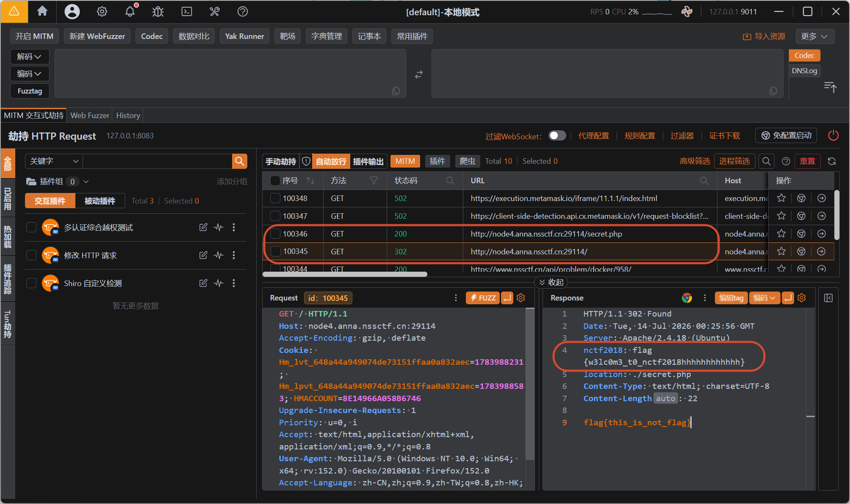This screenshot has width=850, height=504.
Task: Switch to the 被动插件 tab
Action: pyautogui.click(x=100, y=201)
